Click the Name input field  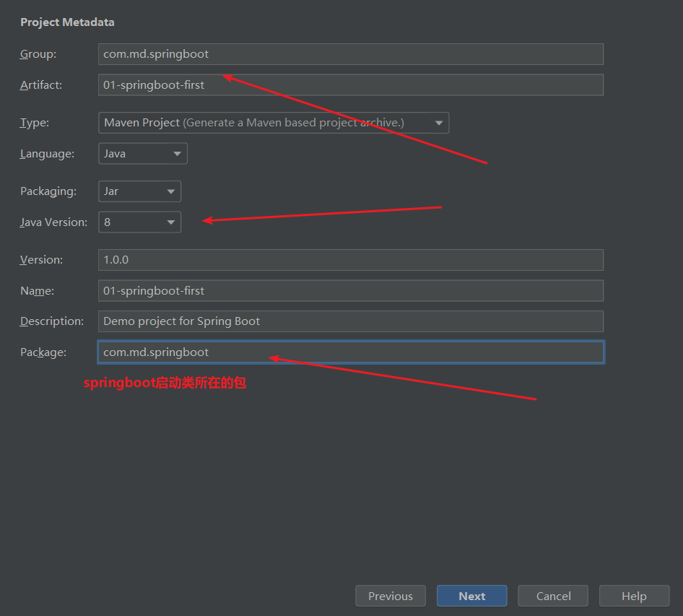coord(351,290)
